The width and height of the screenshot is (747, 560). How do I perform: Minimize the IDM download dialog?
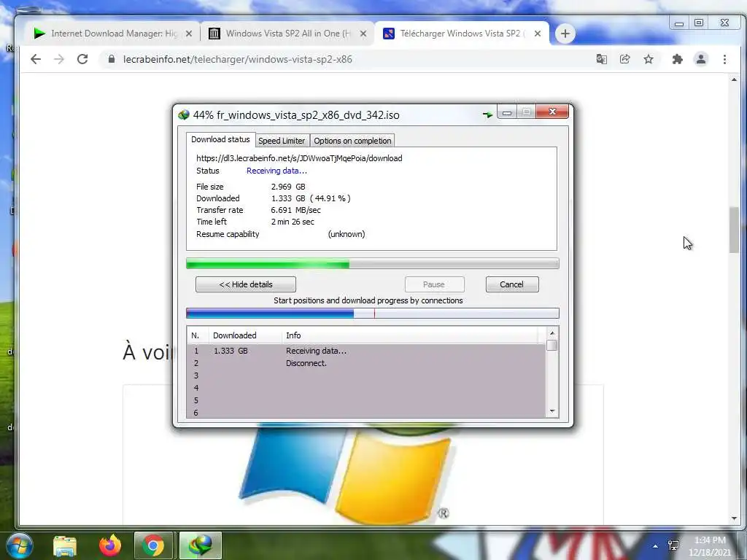[x=507, y=112]
